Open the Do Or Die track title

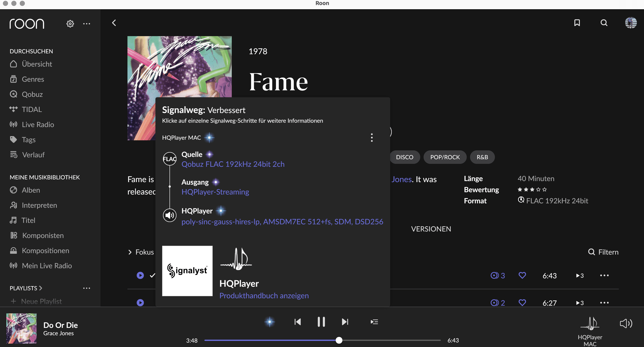(61, 325)
